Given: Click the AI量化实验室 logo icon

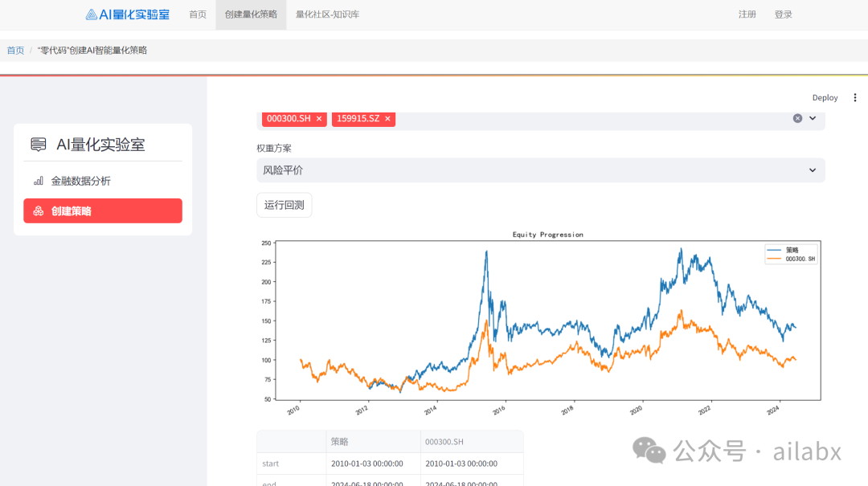Looking at the screenshot, I should (x=92, y=14).
